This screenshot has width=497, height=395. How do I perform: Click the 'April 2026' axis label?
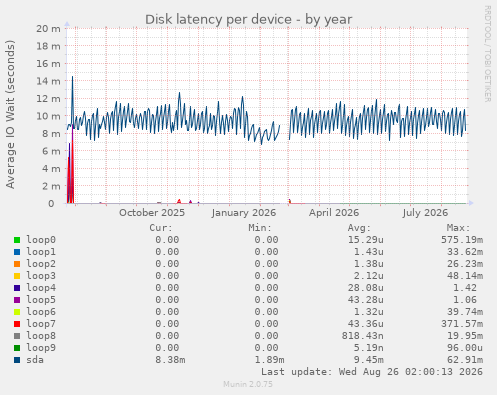[x=334, y=213]
